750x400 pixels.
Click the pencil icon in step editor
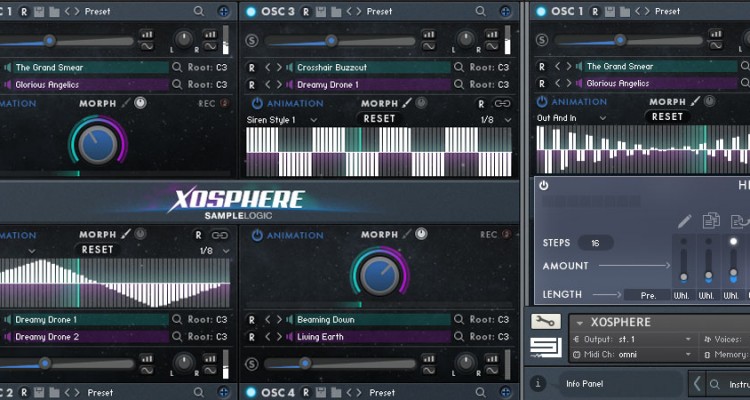(684, 221)
